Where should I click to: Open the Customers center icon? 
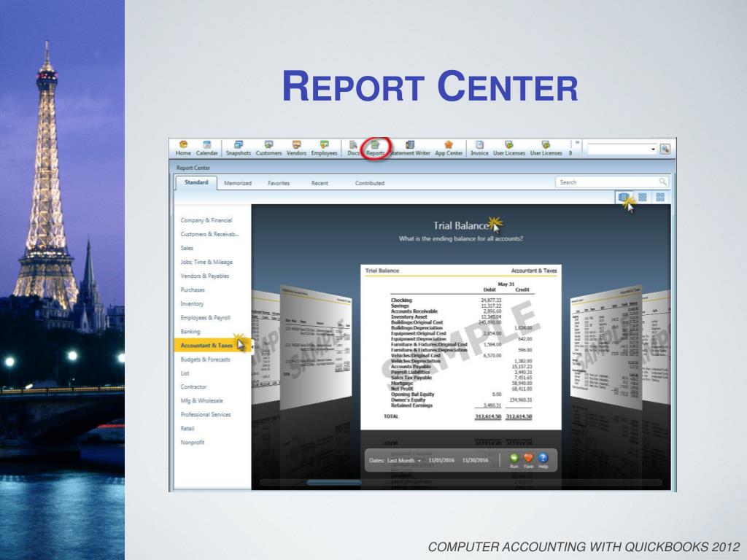click(268, 148)
